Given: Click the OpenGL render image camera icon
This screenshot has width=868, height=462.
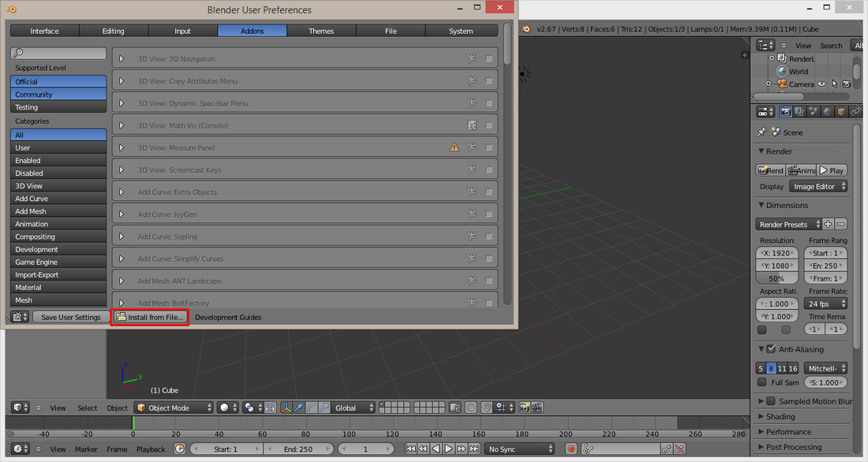Looking at the screenshot, I should click(x=524, y=408).
